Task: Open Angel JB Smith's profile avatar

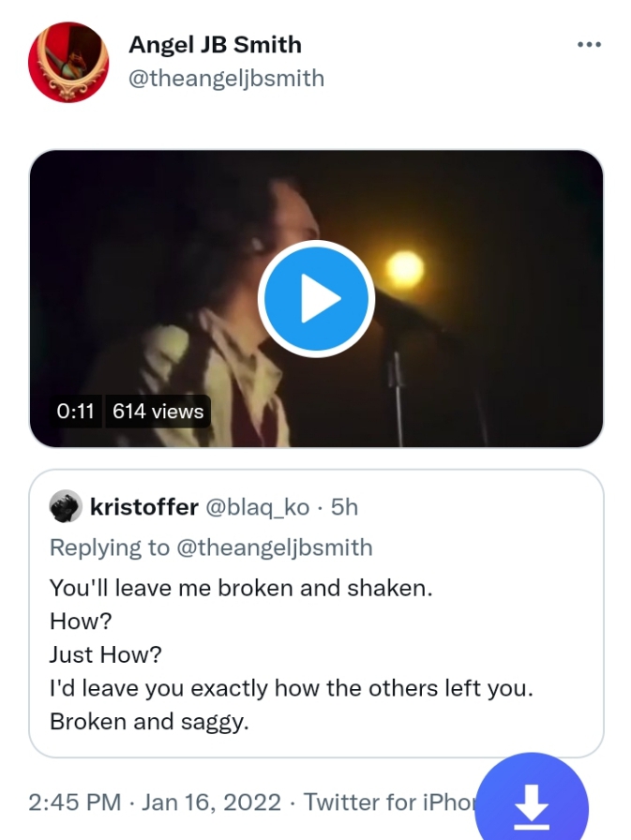Action: click(69, 62)
